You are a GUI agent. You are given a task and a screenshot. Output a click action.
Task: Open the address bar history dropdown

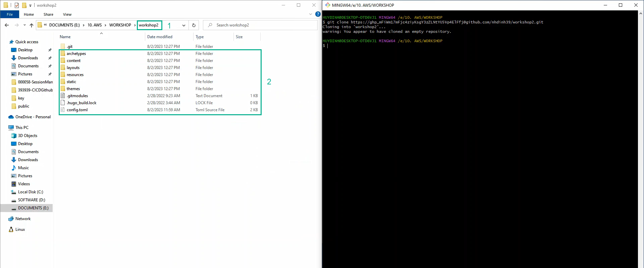tap(183, 25)
